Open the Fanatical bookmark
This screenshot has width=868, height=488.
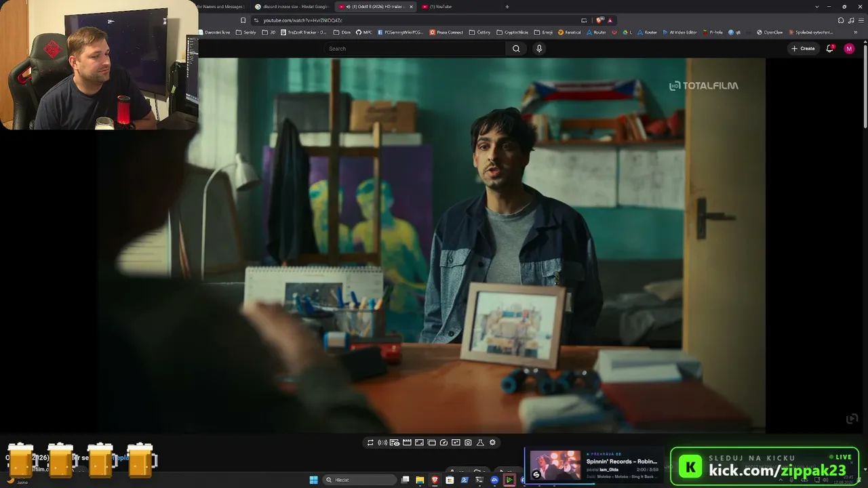(570, 32)
